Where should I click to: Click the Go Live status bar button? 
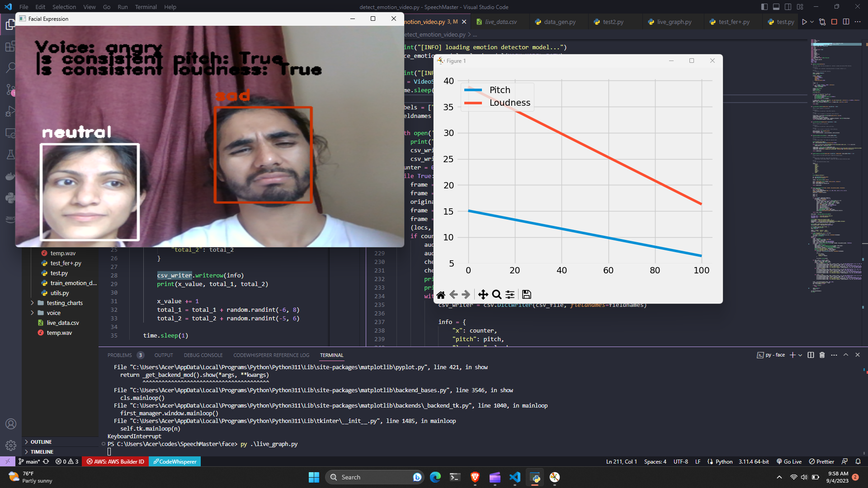[789, 461]
